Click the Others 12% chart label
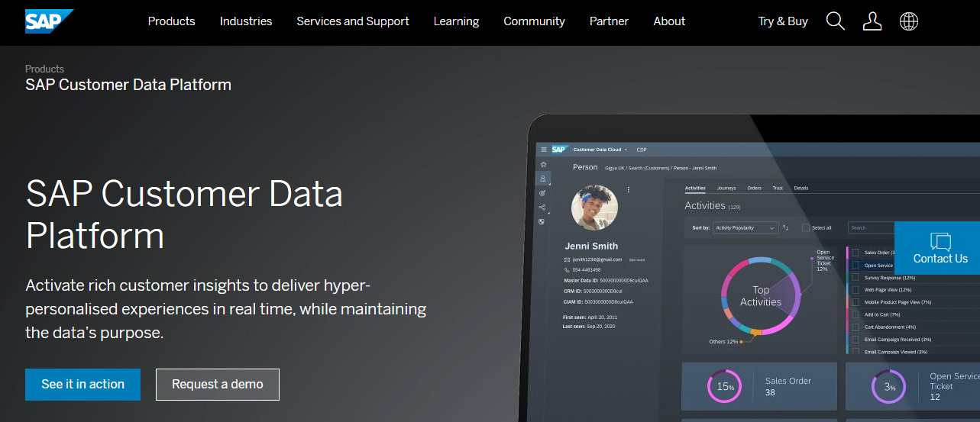Image resolution: width=980 pixels, height=422 pixels. (723, 342)
